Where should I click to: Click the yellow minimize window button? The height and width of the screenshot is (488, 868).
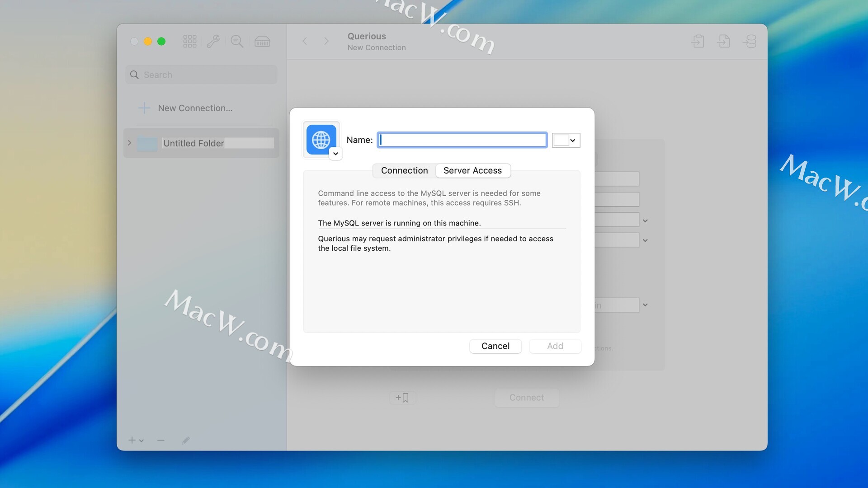coord(148,41)
